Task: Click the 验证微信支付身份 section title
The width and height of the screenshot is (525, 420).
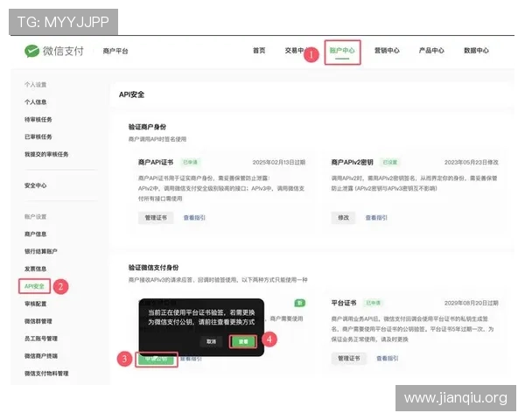Action: (154, 268)
